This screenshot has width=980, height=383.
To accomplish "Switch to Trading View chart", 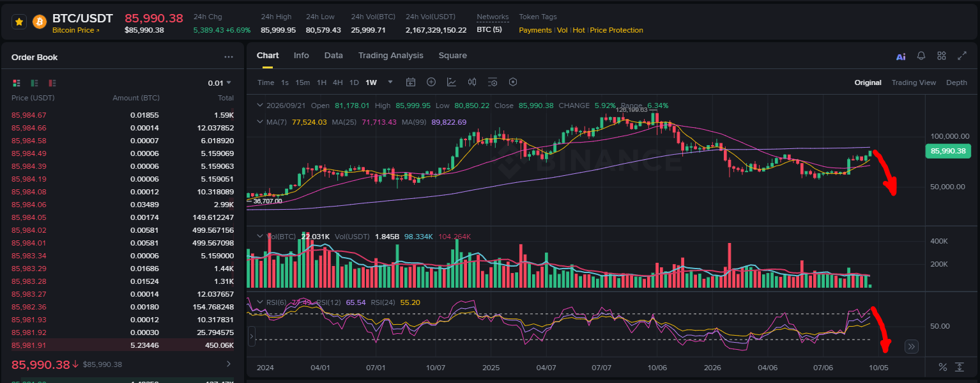I will click(x=914, y=82).
